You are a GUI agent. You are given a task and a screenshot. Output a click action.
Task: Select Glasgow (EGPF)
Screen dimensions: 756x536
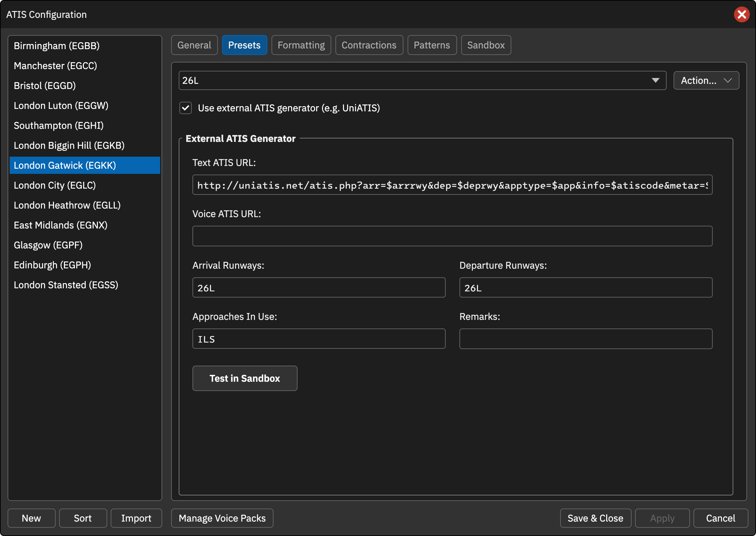(85, 245)
